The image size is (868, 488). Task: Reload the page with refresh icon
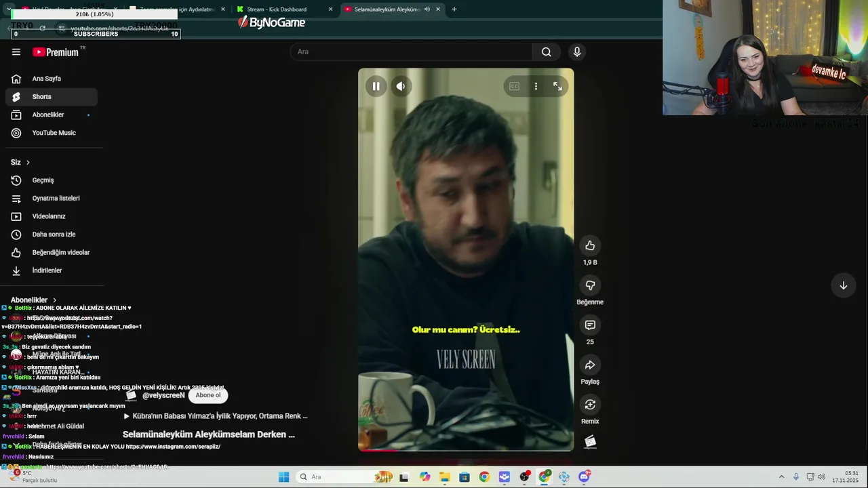[x=42, y=28]
